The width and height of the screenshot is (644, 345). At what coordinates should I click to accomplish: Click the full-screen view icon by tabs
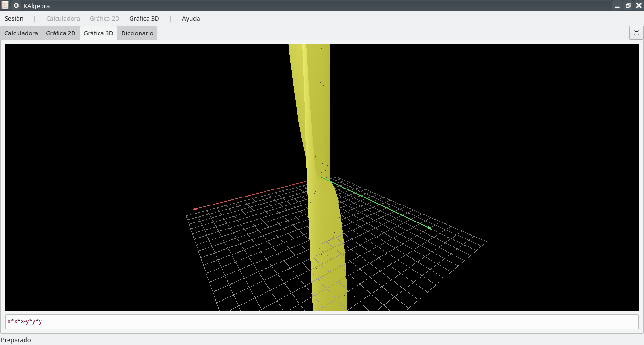point(636,33)
